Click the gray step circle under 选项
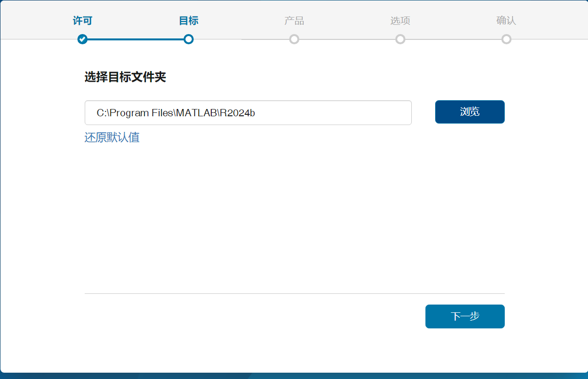588x379 pixels. tap(400, 39)
